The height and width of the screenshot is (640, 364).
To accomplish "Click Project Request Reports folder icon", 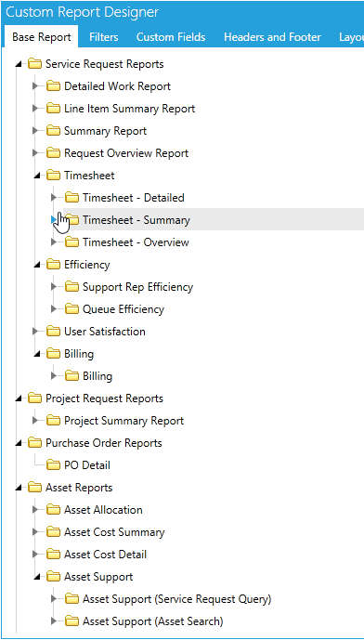I will pos(34,398).
